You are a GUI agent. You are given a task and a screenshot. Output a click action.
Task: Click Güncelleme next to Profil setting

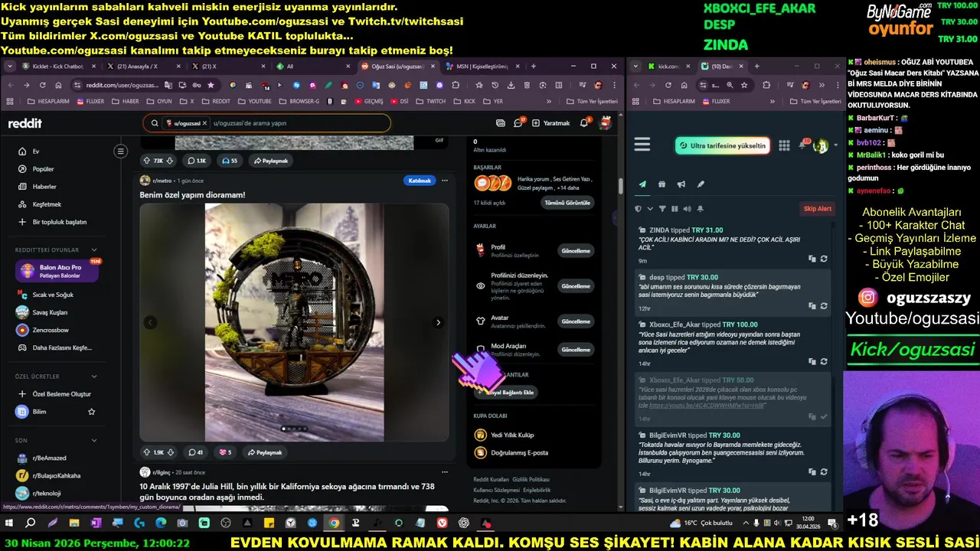coord(576,251)
